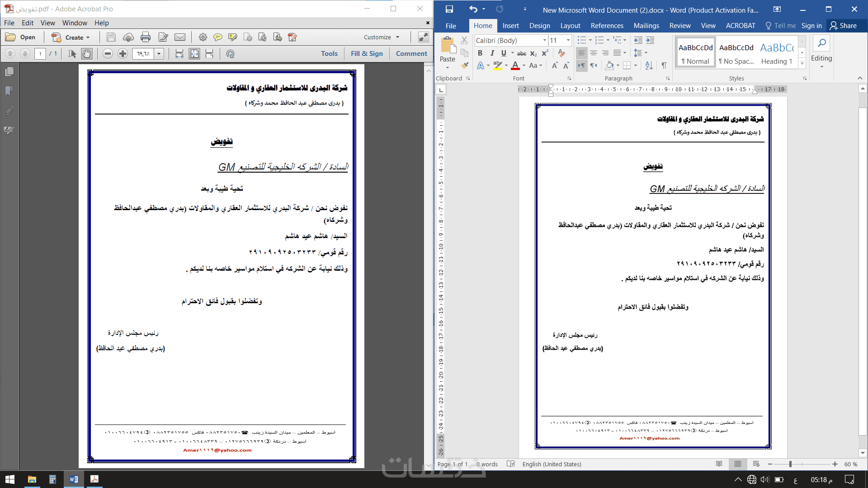Open the Window menu in Acrobat
The width and height of the screenshot is (868, 488).
pos(75,23)
